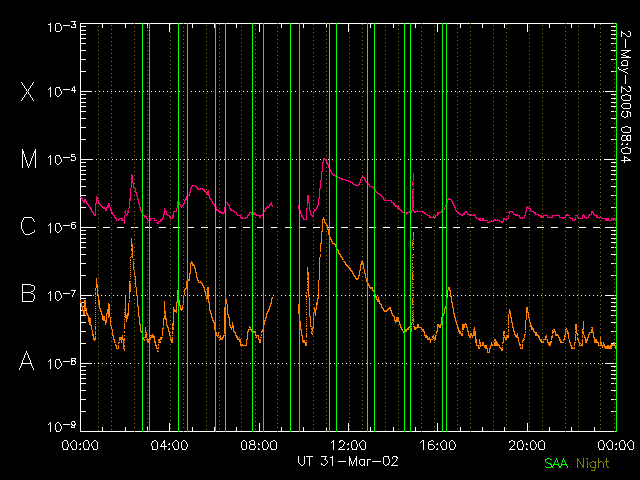The image size is (640, 480).
Task: Click the UT 31-Mar-02 axis title
Action: (348, 461)
